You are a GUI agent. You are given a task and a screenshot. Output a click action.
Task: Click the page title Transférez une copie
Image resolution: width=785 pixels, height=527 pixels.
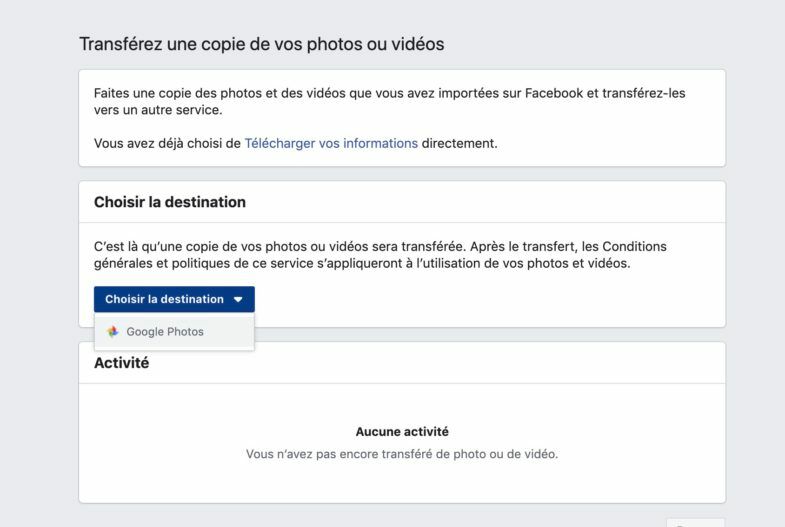tap(261, 44)
